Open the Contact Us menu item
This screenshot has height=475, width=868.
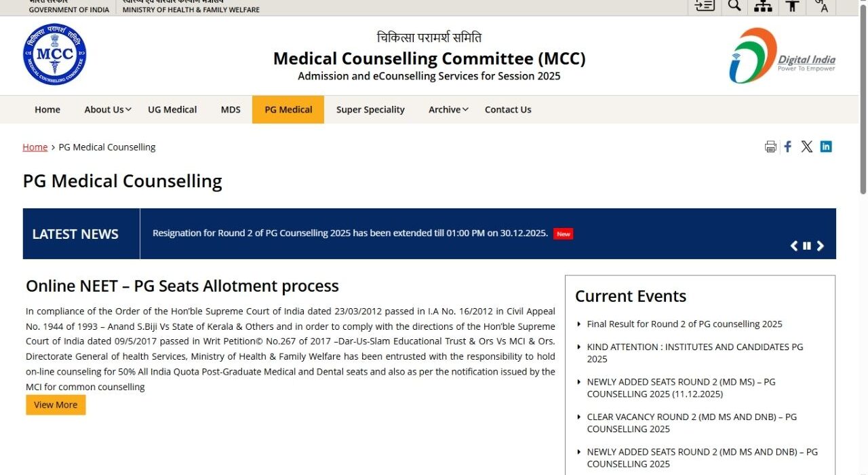point(508,109)
